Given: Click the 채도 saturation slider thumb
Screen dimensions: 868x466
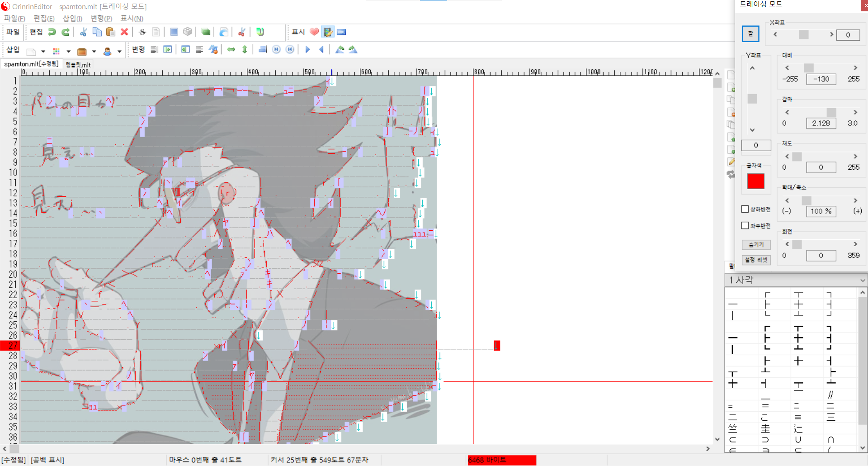Looking at the screenshot, I should (797, 157).
